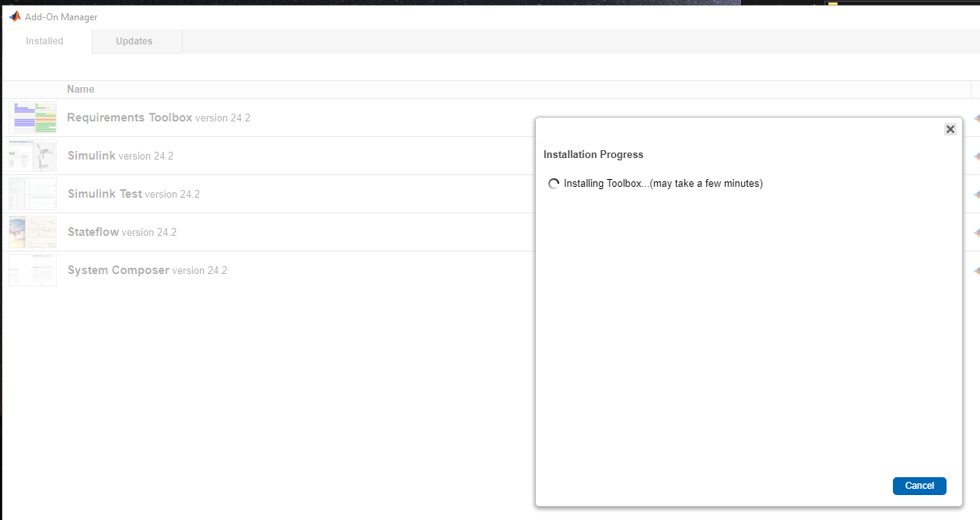Image resolution: width=980 pixels, height=520 pixels.
Task: Open Requirements Toolbox version 24.2 entry
Action: click(x=129, y=118)
